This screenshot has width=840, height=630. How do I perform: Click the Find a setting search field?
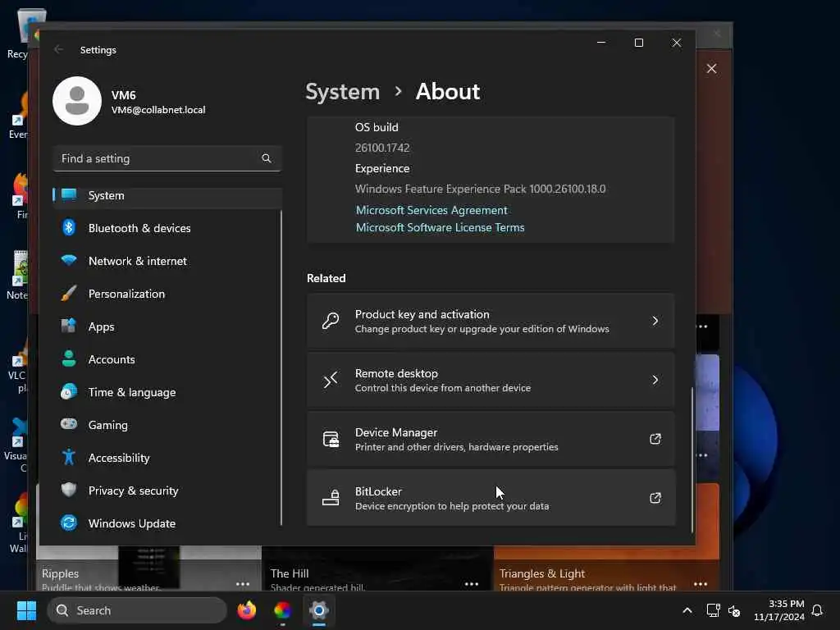pos(167,158)
